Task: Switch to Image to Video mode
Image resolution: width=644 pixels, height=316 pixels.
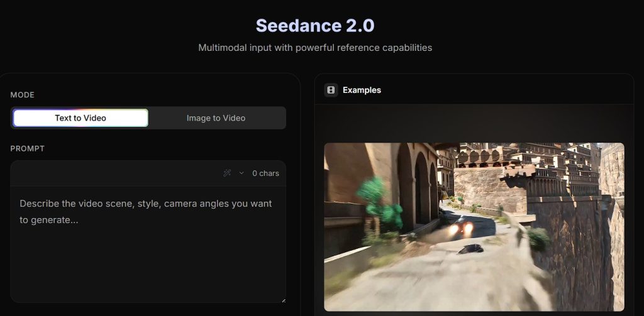Action: point(216,117)
